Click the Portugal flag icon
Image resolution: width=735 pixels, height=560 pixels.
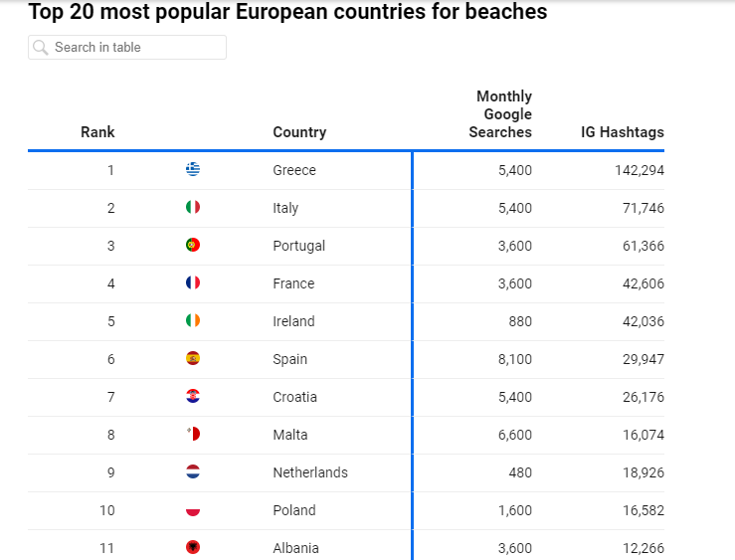point(193,246)
